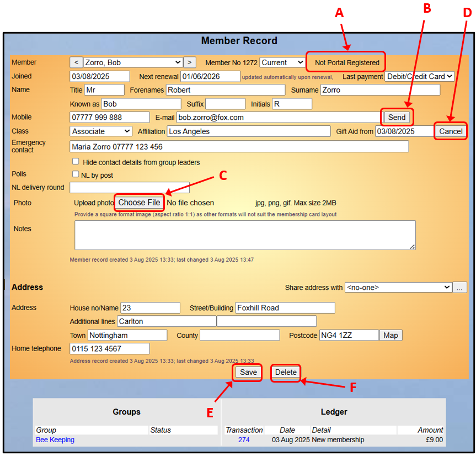Expand the Share address with dropdown
This screenshot has width=476, height=456.
[x=398, y=288]
